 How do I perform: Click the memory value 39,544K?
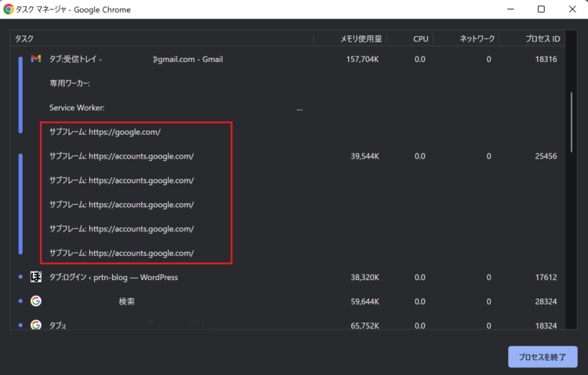(365, 156)
